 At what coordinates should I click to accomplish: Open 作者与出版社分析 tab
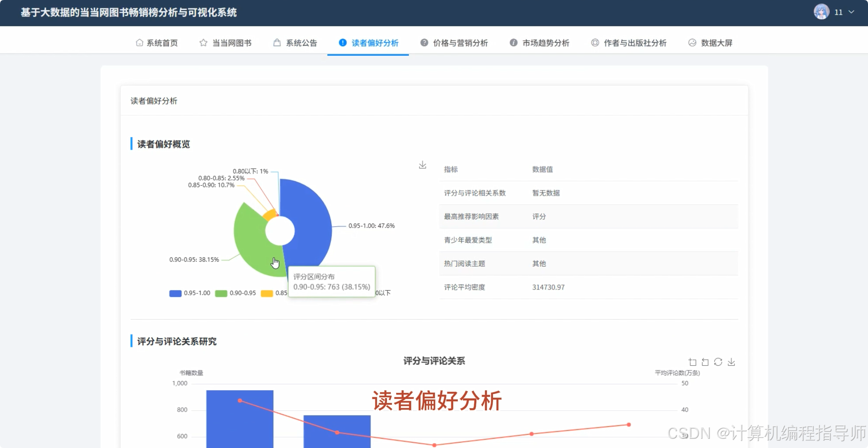(x=629, y=43)
